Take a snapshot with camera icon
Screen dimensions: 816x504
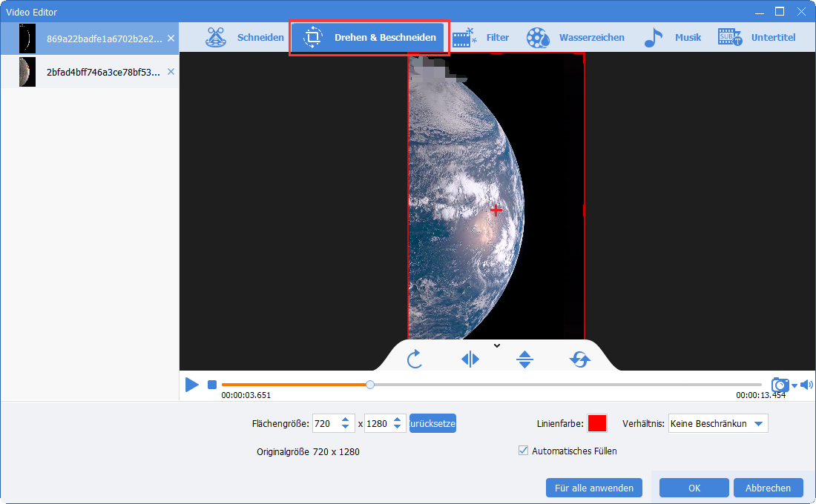tap(780, 385)
